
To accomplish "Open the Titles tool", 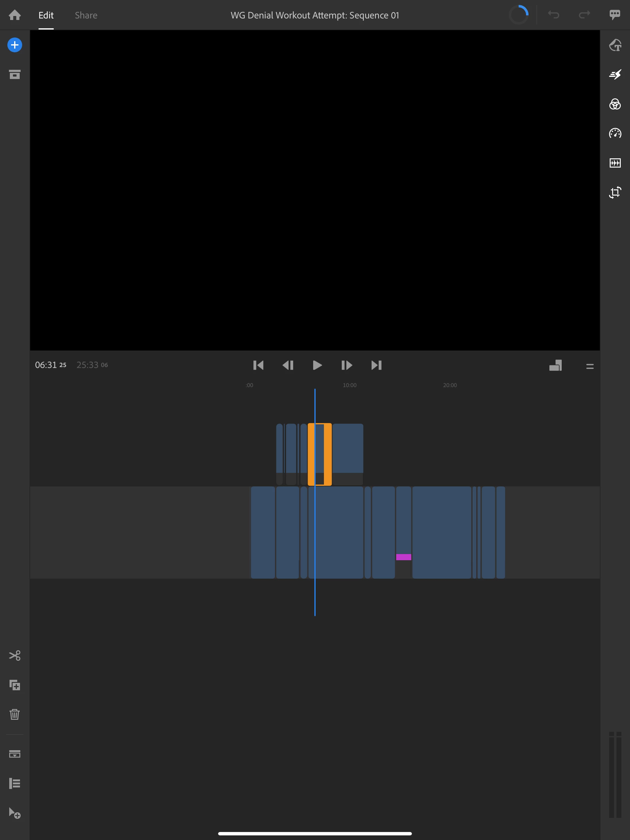I will [615, 45].
